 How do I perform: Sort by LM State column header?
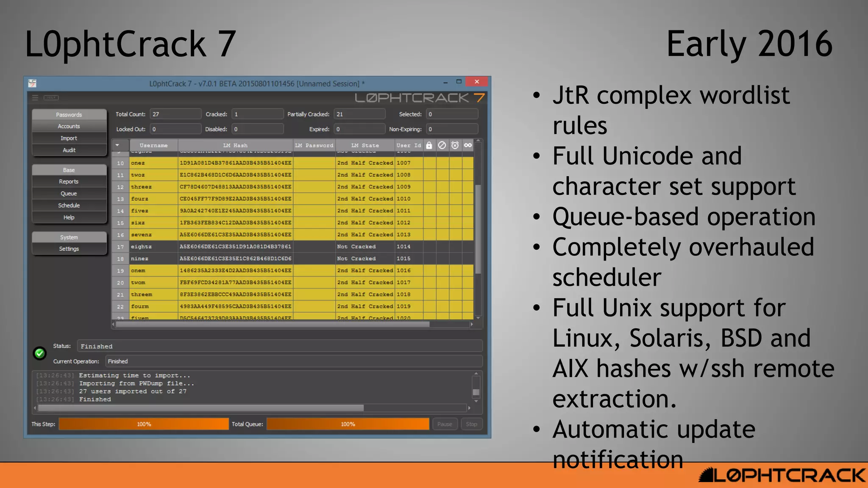click(x=365, y=145)
